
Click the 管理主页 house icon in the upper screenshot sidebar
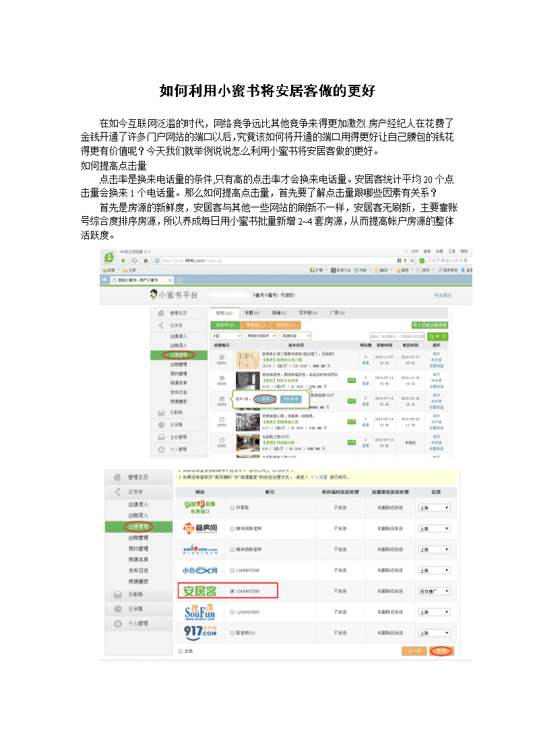point(160,313)
